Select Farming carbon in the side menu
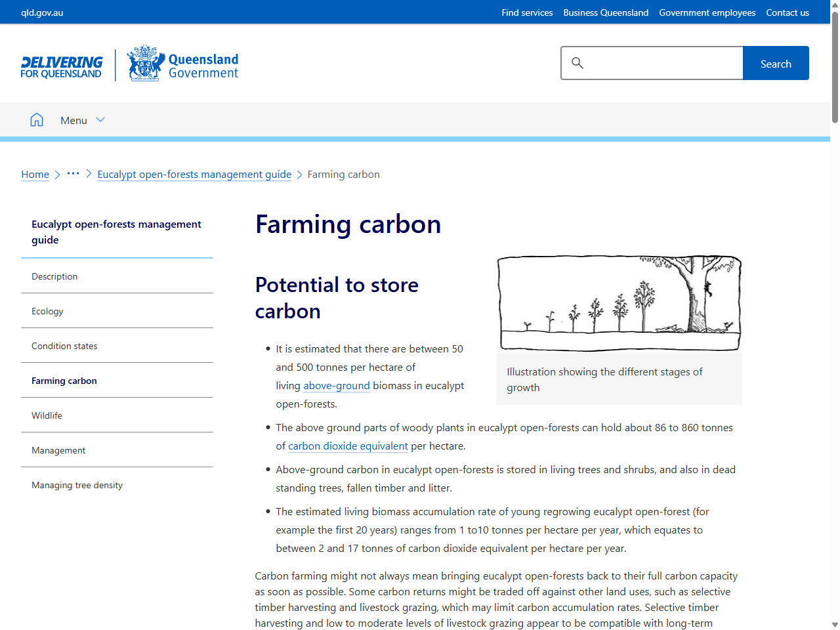Image resolution: width=840 pixels, height=630 pixels. point(117,381)
